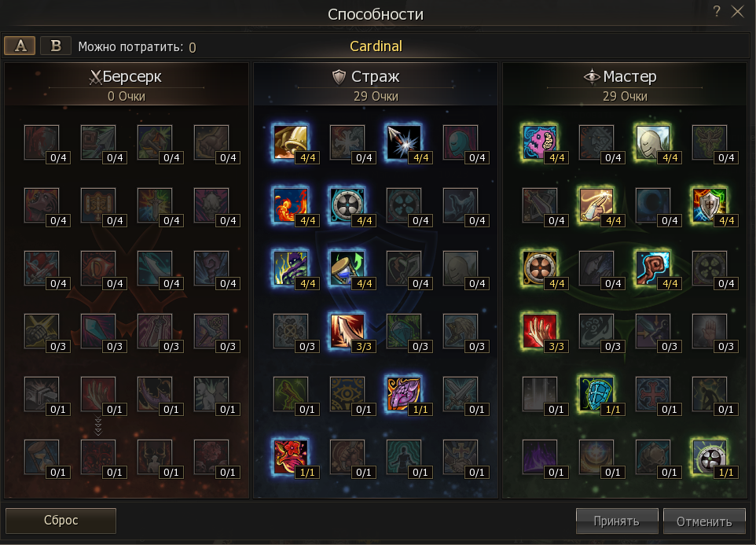Open the Берсерк tree header
Screen dimensions: 756x545
pyautogui.click(x=126, y=77)
